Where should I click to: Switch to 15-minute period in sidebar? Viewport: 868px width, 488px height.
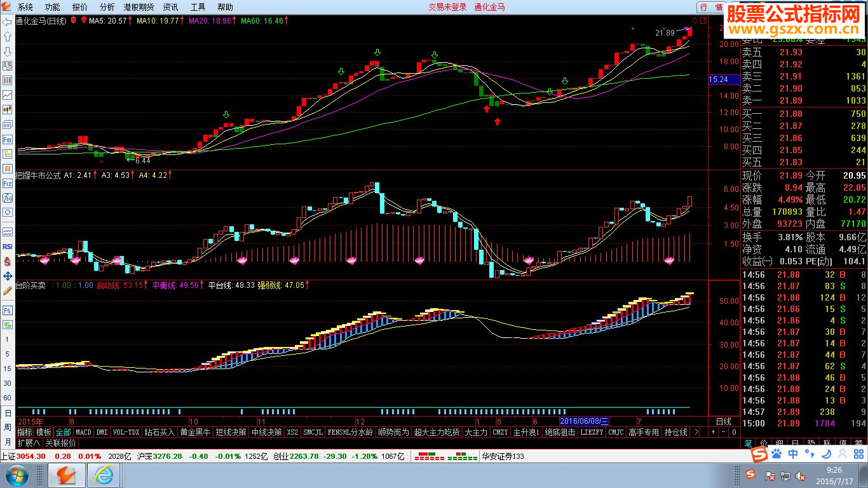point(8,369)
